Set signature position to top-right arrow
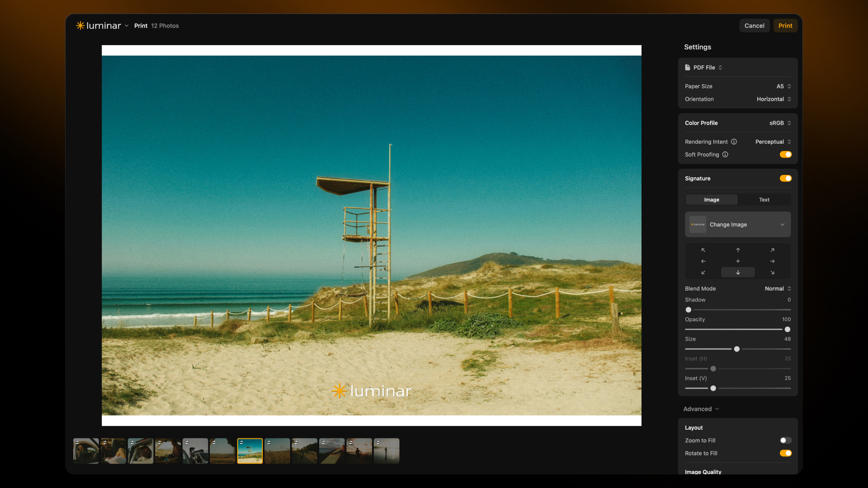Screen dimensions: 868x488 (772, 250)
